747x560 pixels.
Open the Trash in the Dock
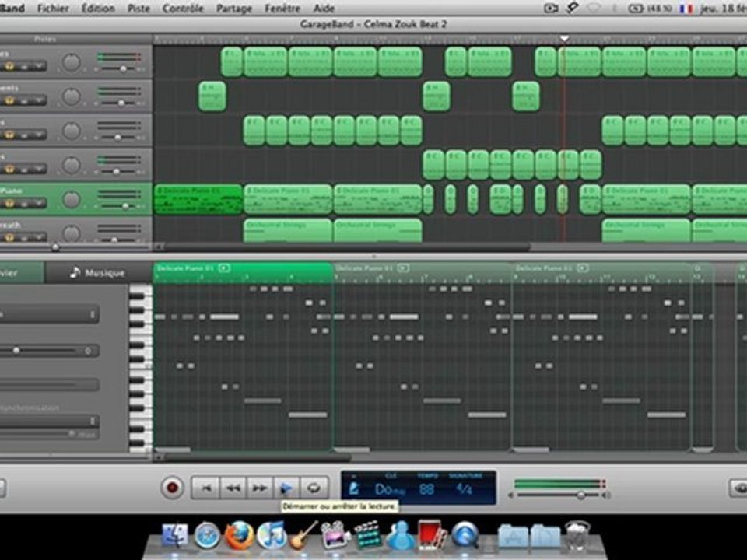(x=577, y=535)
